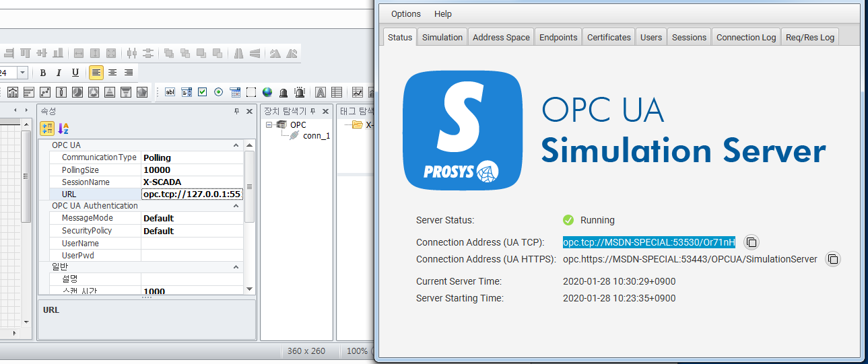Insert a doughnut chart
The width and height of the screenshot is (868, 364).
pos(94,92)
